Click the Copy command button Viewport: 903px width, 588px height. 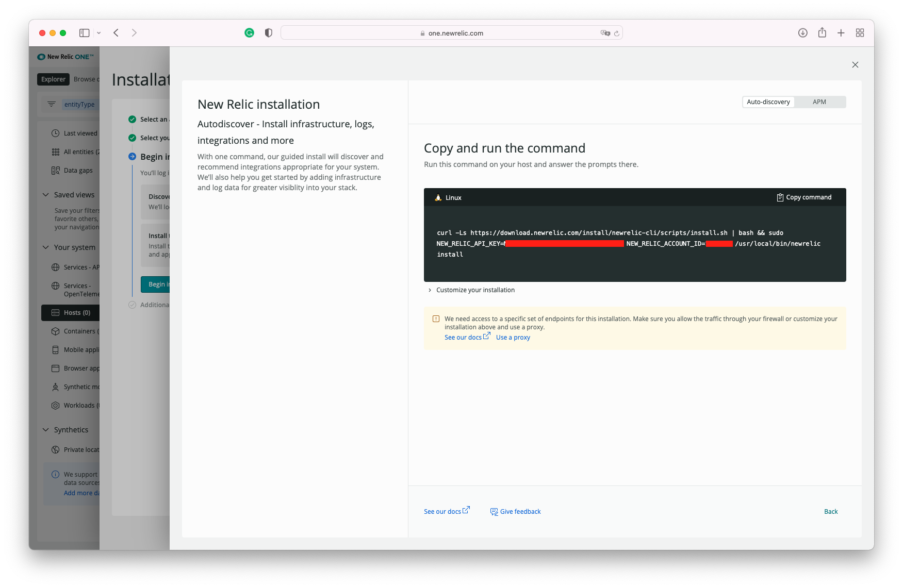coord(804,197)
